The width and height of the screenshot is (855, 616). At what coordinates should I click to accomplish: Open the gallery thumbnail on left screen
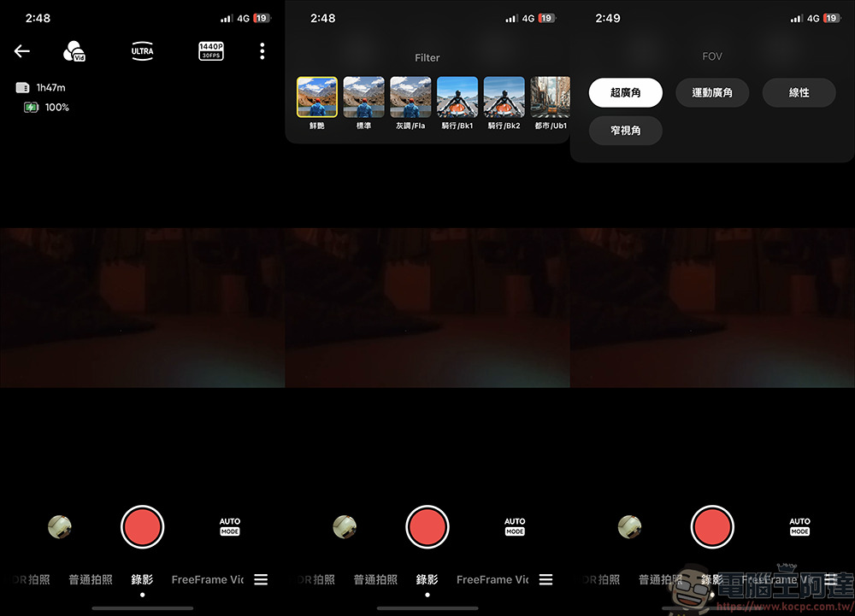point(60,526)
